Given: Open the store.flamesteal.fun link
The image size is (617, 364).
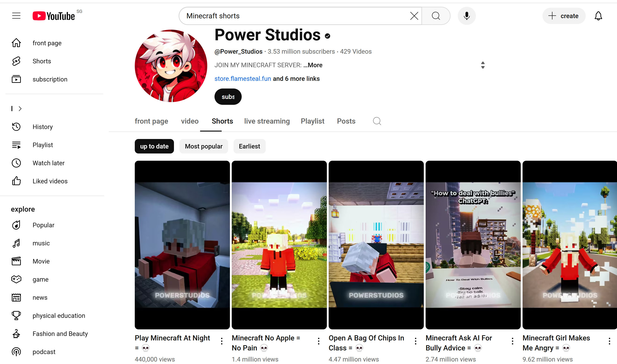Looking at the screenshot, I should click(243, 79).
